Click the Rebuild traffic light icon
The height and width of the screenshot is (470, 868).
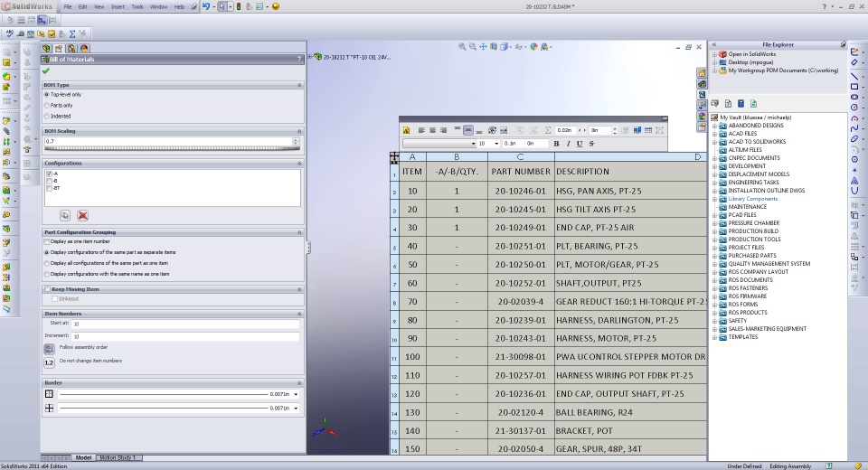pos(239,6)
